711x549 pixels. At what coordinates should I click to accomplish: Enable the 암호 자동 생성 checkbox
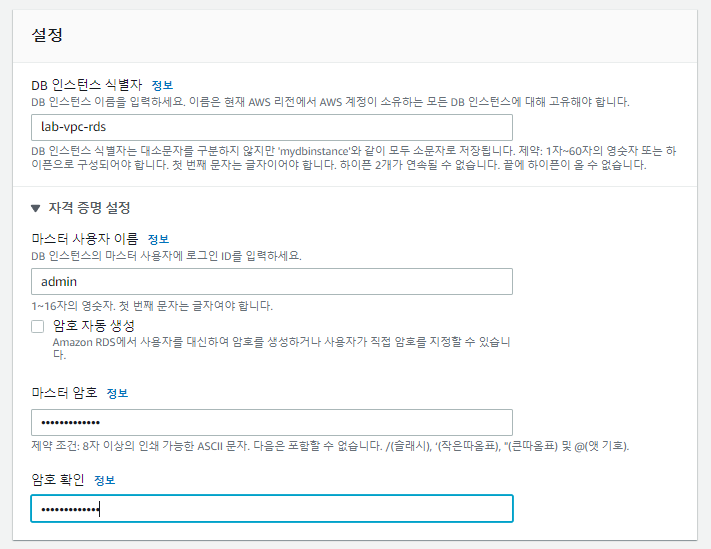(x=38, y=326)
